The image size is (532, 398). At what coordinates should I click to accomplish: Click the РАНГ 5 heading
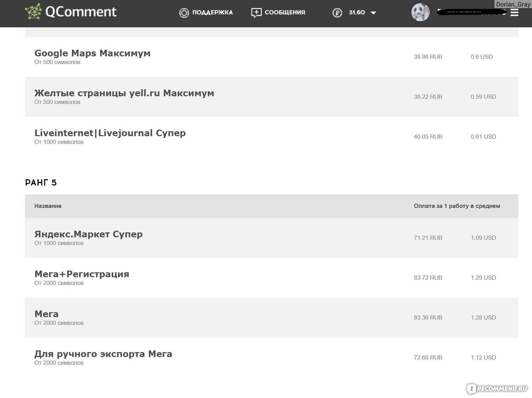click(41, 182)
